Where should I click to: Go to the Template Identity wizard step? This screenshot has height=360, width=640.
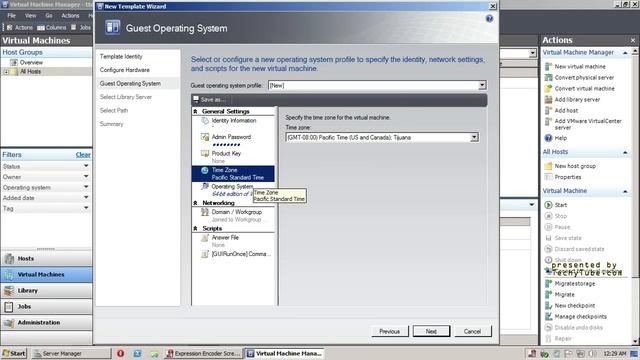121,56
